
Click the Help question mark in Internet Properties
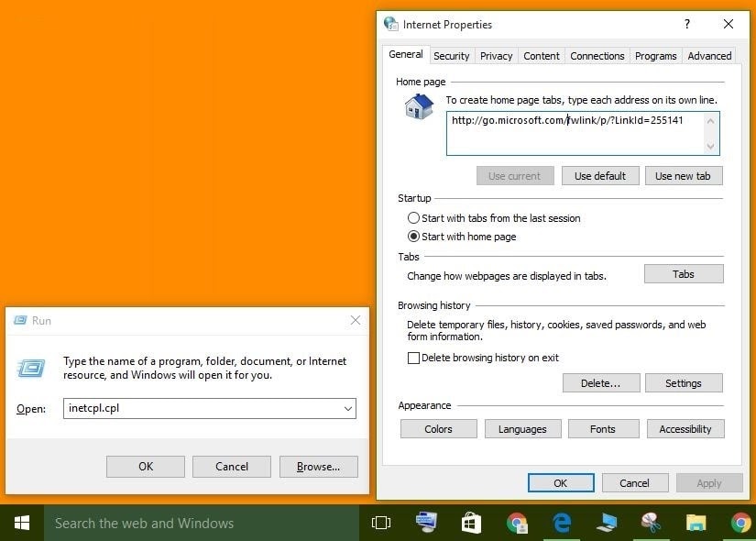coord(687,25)
